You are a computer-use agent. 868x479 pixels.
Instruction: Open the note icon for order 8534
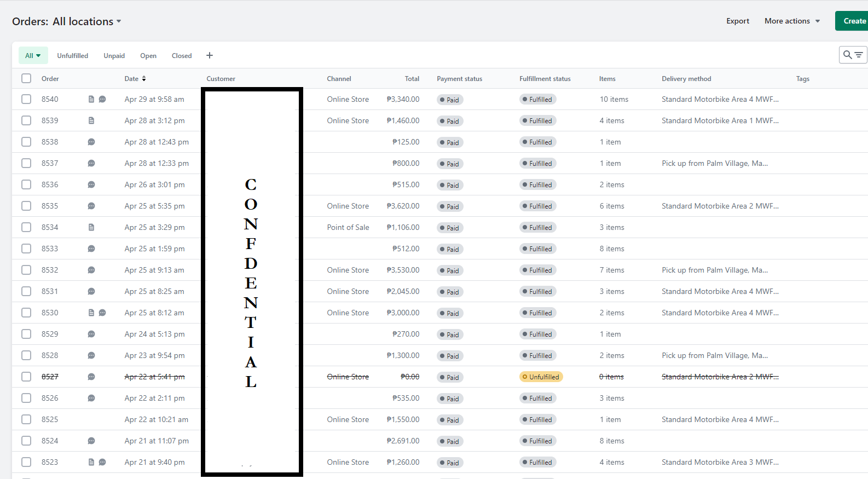[x=91, y=227]
